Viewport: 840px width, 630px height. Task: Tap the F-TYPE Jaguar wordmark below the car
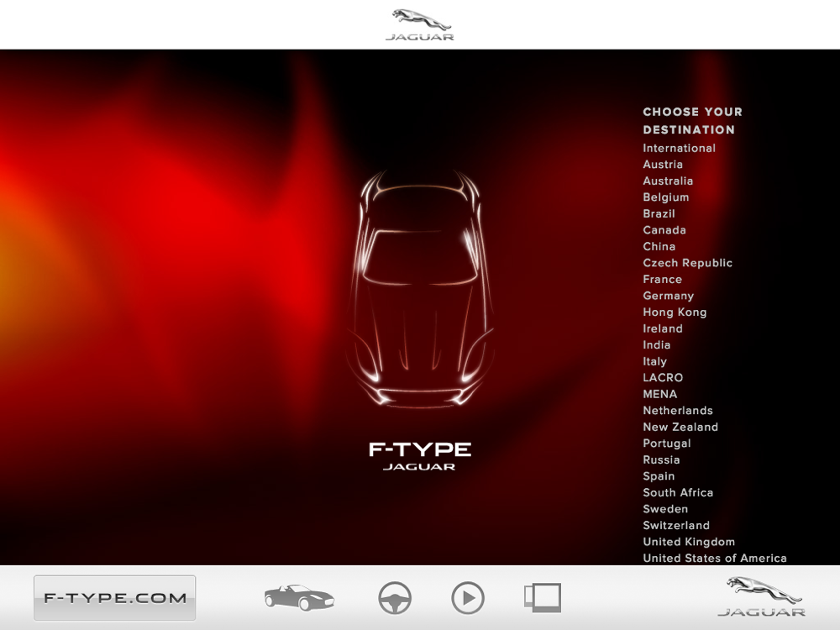(x=420, y=456)
